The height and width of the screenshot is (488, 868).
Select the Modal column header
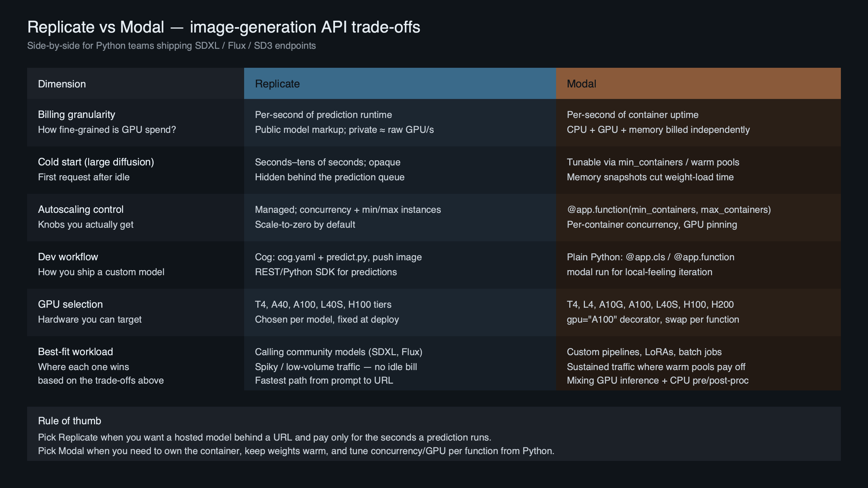(581, 84)
